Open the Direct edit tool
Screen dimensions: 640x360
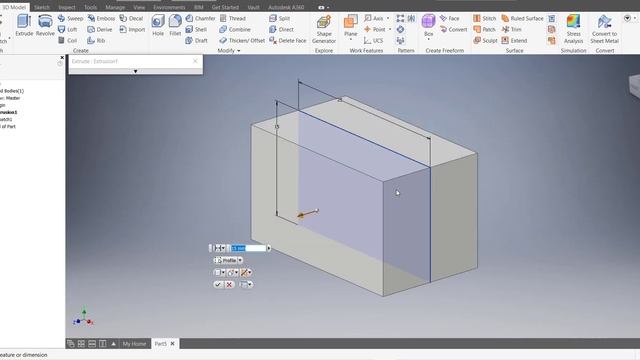pyautogui.click(x=282, y=29)
